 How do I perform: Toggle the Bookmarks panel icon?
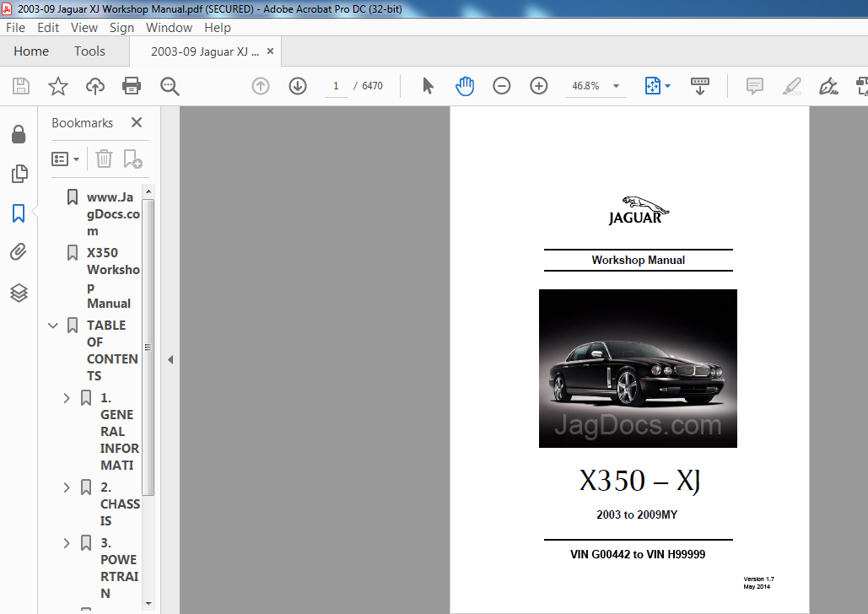pos(19,213)
